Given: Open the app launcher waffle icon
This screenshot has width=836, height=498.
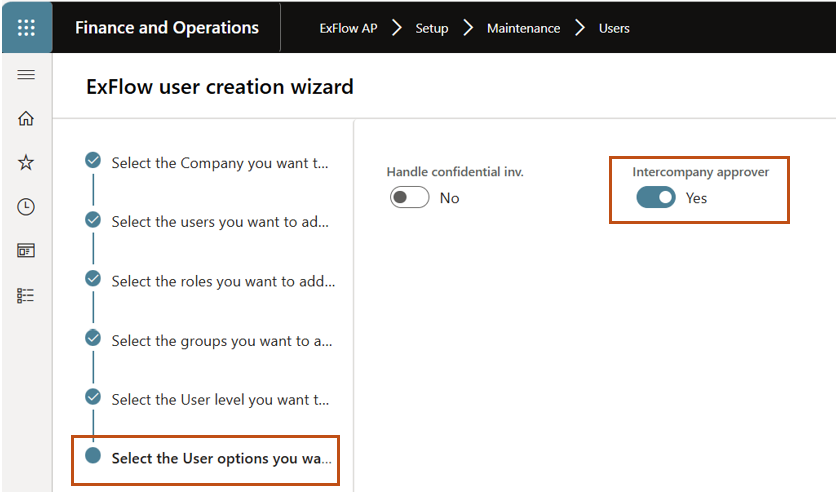Looking at the screenshot, I should tap(26, 27).
